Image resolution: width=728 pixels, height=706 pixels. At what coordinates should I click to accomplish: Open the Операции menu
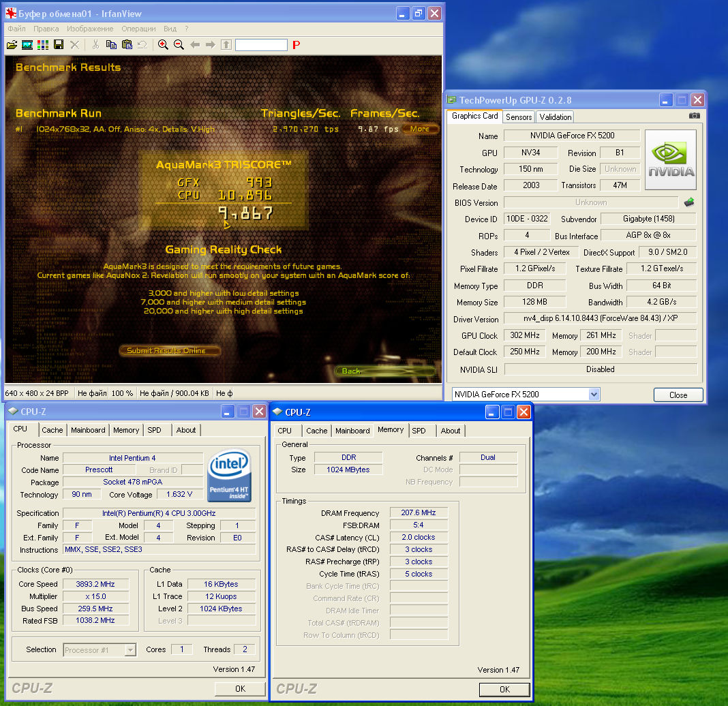(x=139, y=29)
